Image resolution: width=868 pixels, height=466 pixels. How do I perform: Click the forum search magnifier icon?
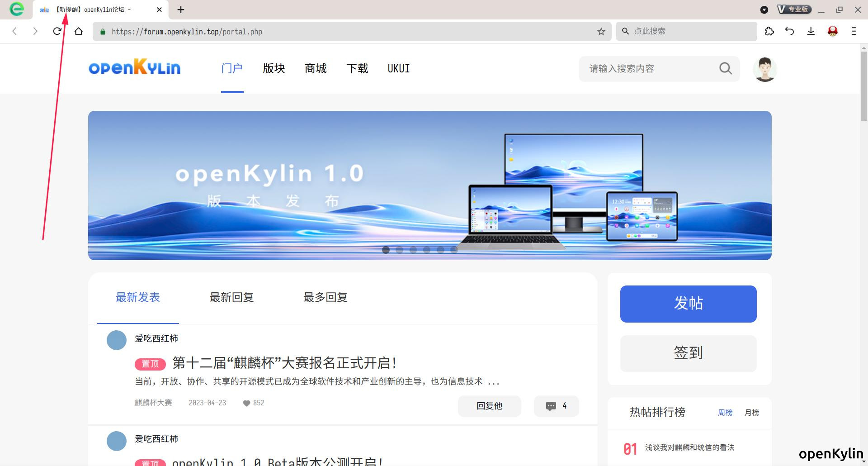[x=726, y=68]
